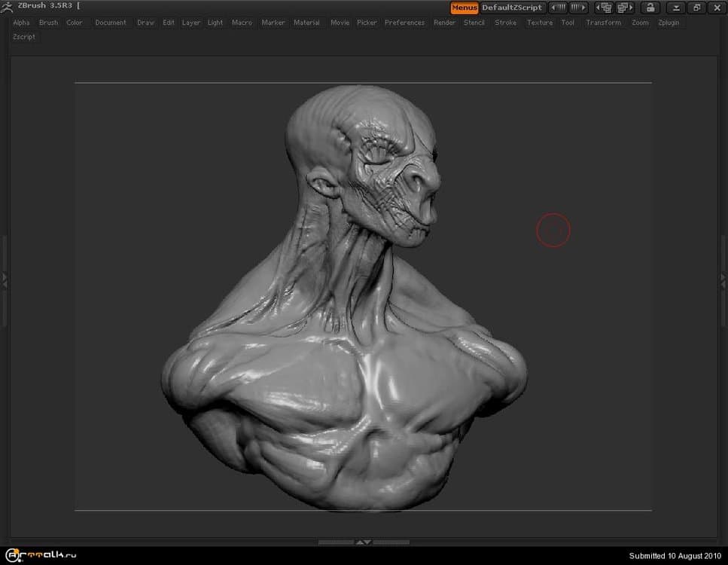Open the Brush menu
The image size is (728, 565).
point(48,23)
